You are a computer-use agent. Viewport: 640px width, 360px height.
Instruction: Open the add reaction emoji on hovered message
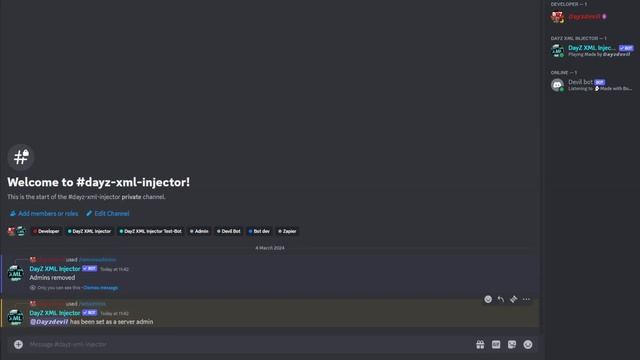(x=488, y=299)
